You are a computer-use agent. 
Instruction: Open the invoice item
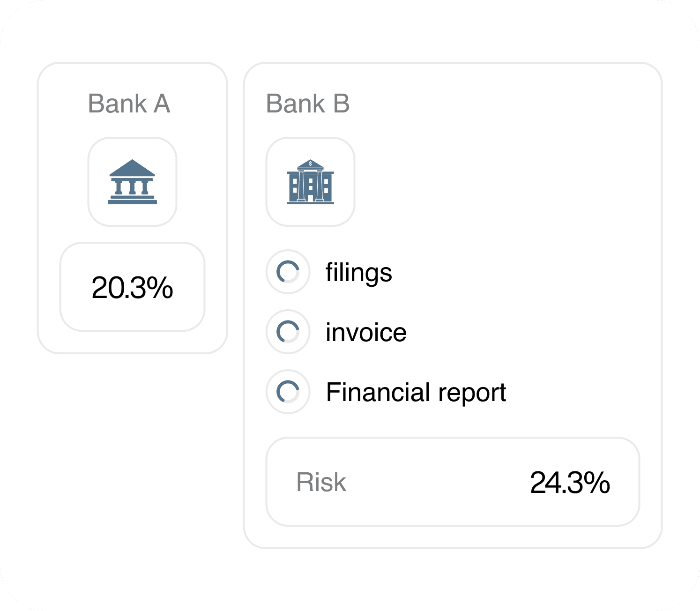point(366,333)
